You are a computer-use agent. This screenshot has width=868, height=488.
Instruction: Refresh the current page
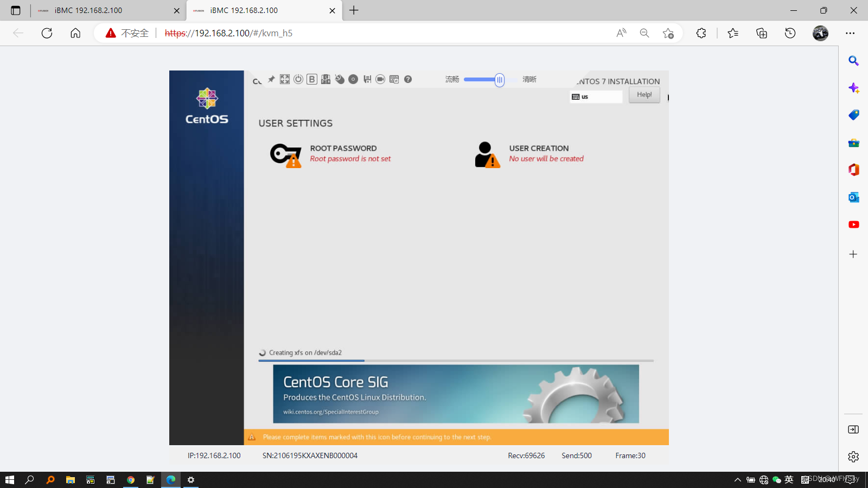47,33
